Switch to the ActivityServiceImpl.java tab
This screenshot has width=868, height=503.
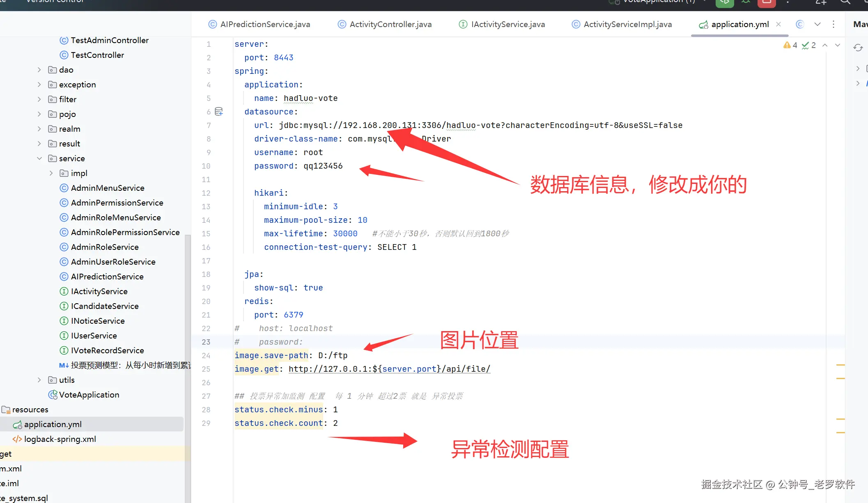(622, 24)
